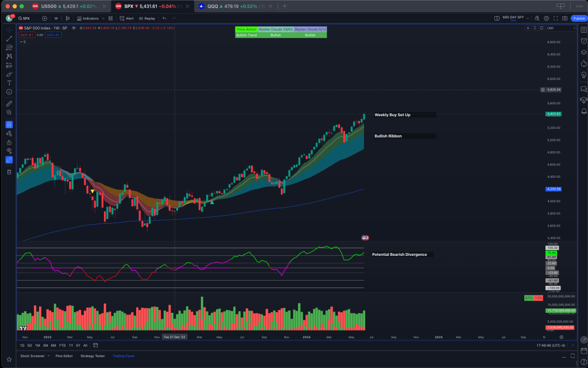Select the Text annotation tool
This screenshot has height=368, width=588.
pos(9,83)
